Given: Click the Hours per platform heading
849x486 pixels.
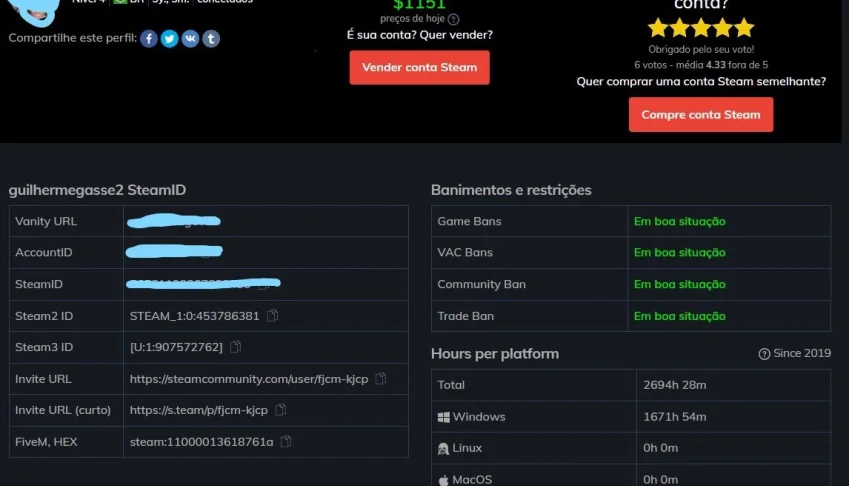Looking at the screenshot, I should click(x=495, y=354).
